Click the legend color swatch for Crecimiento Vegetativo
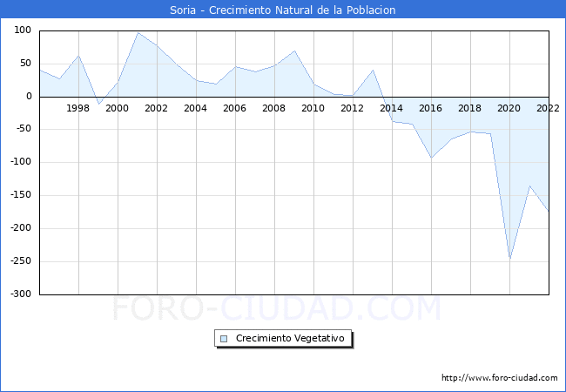 224,339
